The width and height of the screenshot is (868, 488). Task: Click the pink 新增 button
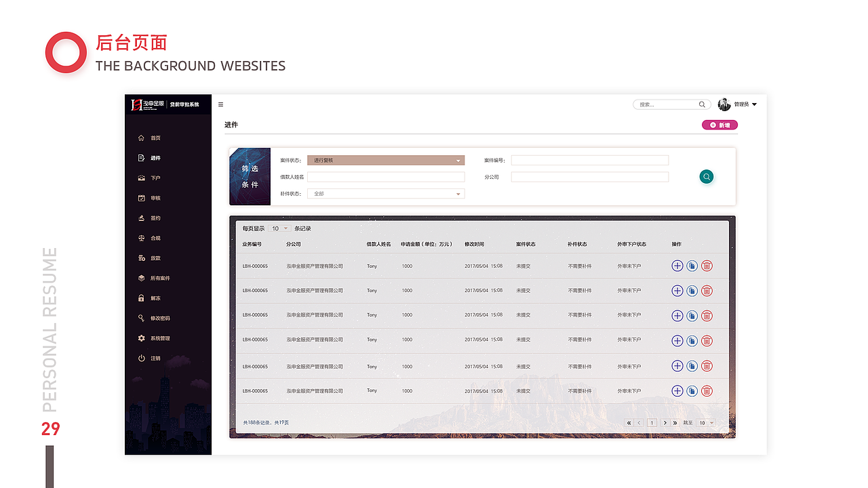coord(719,125)
